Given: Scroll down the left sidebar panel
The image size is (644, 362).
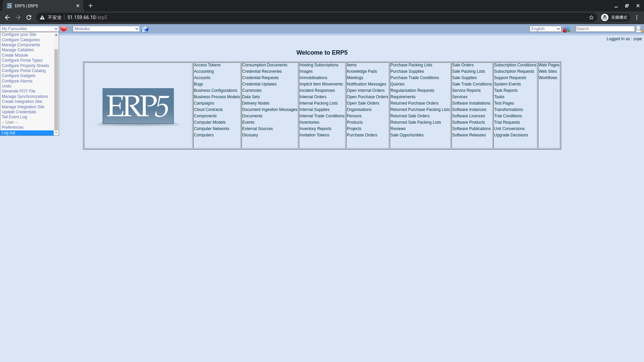Looking at the screenshot, I should point(56,133).
